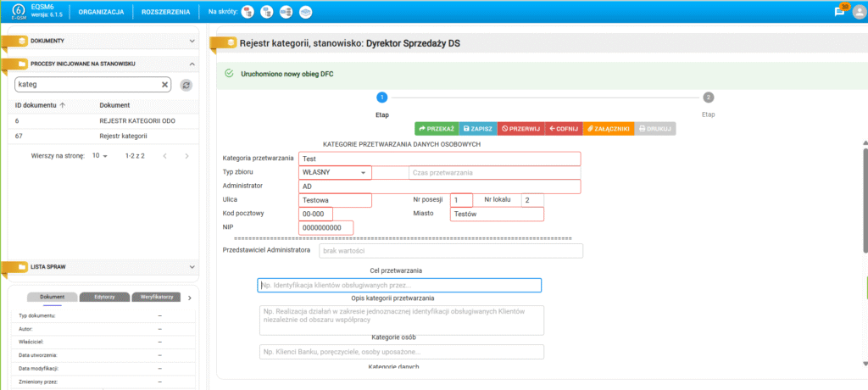
Task: Open the Organizacja menu
Action: coord(101,12)
